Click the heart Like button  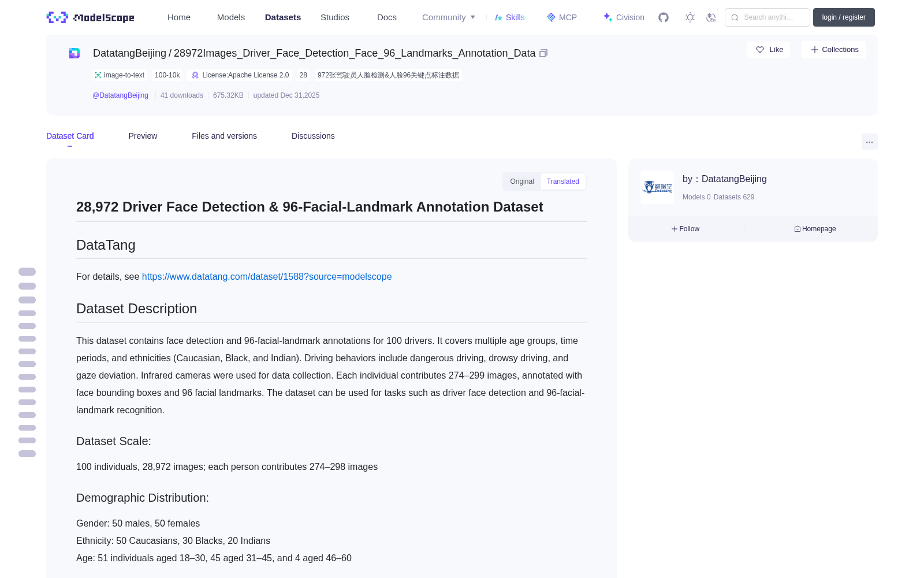(x=769, y=50)
